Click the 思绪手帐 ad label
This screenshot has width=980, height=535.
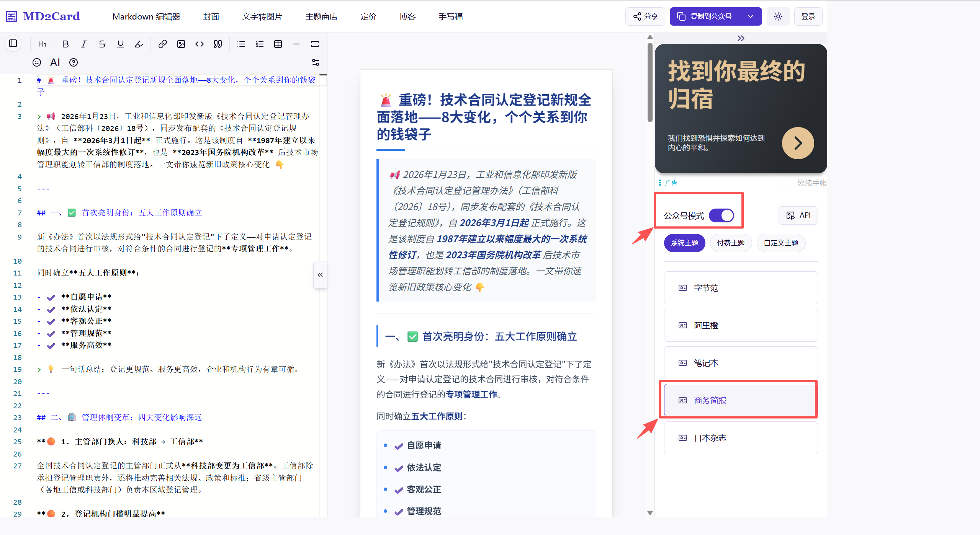[812, 183]
